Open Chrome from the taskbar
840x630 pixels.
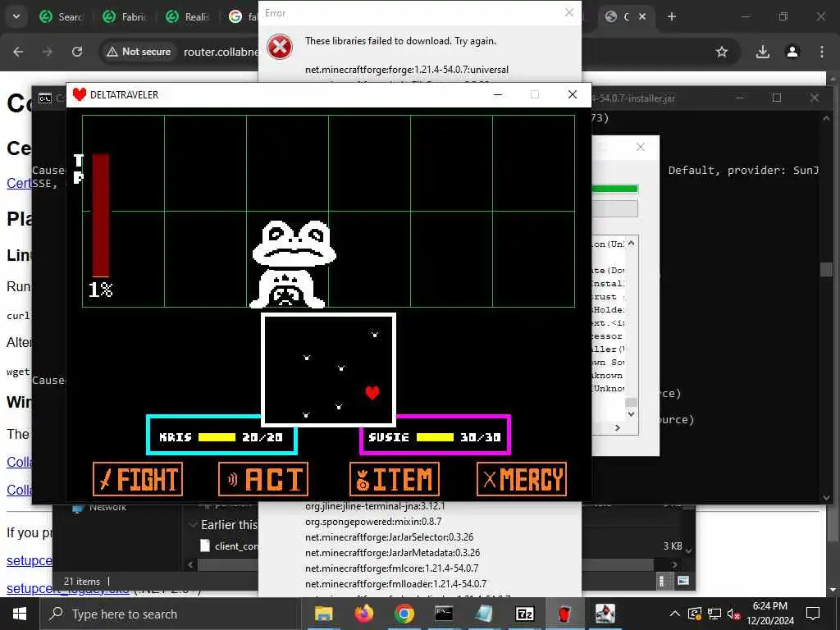point(404,614)
